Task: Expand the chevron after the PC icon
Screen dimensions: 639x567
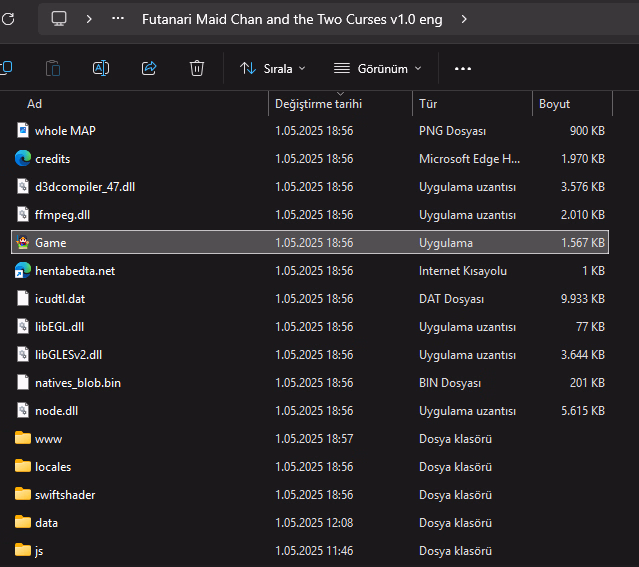Action: [89, 19]
